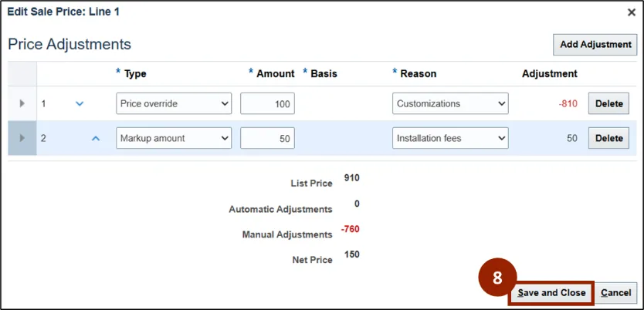Open the Installation fees reason dropdown

point(450,138)
